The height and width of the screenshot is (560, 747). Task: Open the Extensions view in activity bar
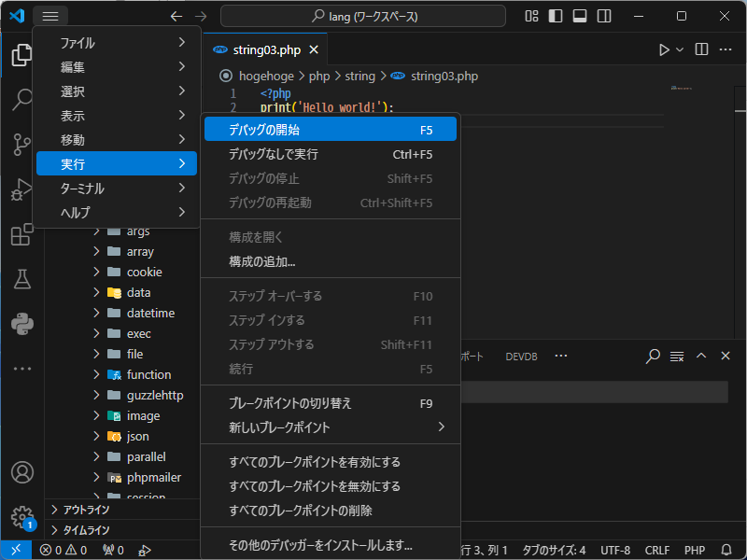[x=21, y=234]
